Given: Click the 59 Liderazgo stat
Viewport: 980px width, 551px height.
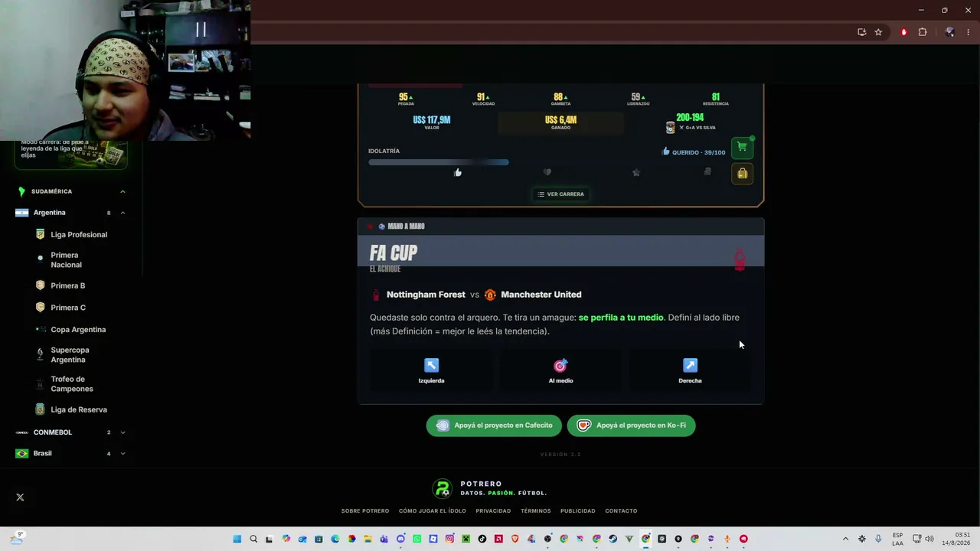Looking at the screenshot, I should [639, 99].
